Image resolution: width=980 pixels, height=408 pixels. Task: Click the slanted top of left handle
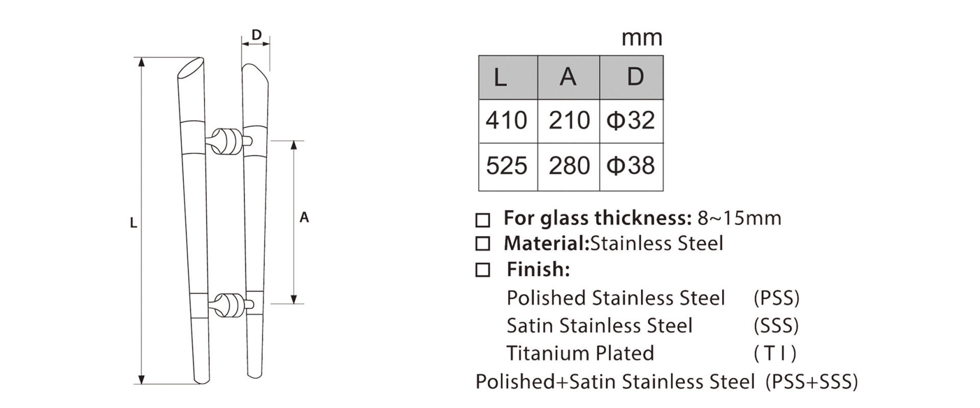pos(190,68)
